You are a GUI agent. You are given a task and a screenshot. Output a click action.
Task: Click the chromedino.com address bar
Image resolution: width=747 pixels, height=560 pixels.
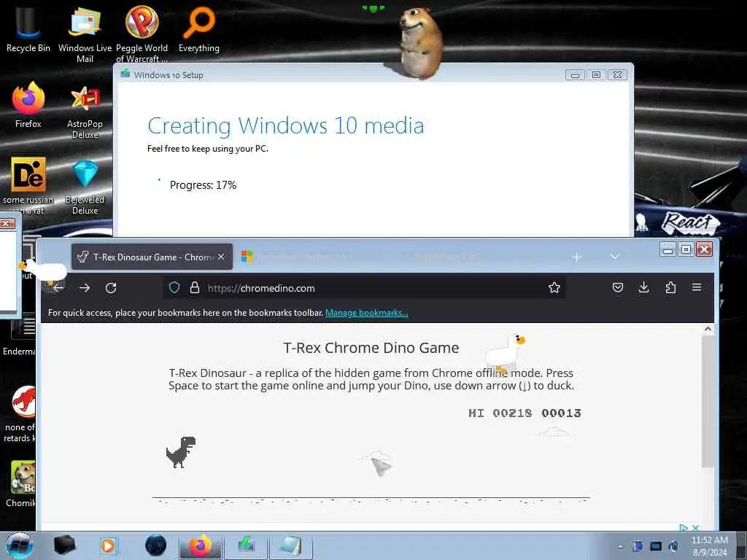(365, 288)
